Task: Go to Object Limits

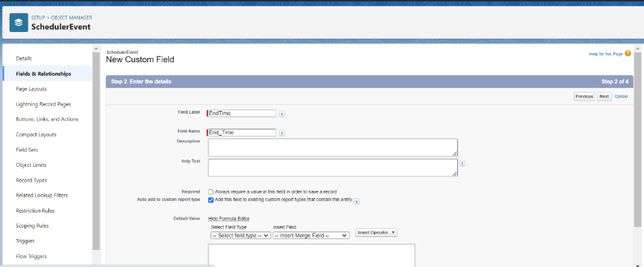Action: tap(31, 165)
